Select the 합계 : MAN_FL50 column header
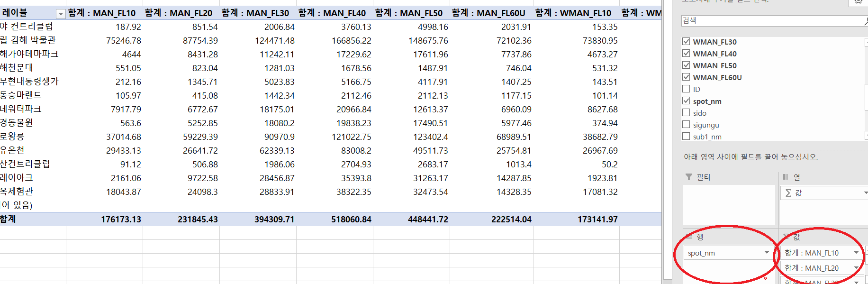 tap(409, 13)
